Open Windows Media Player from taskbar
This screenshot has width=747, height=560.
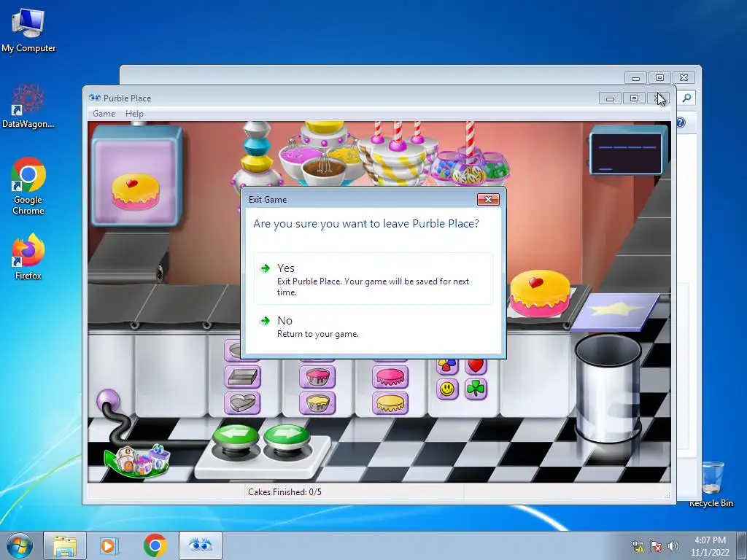point(109,545)
